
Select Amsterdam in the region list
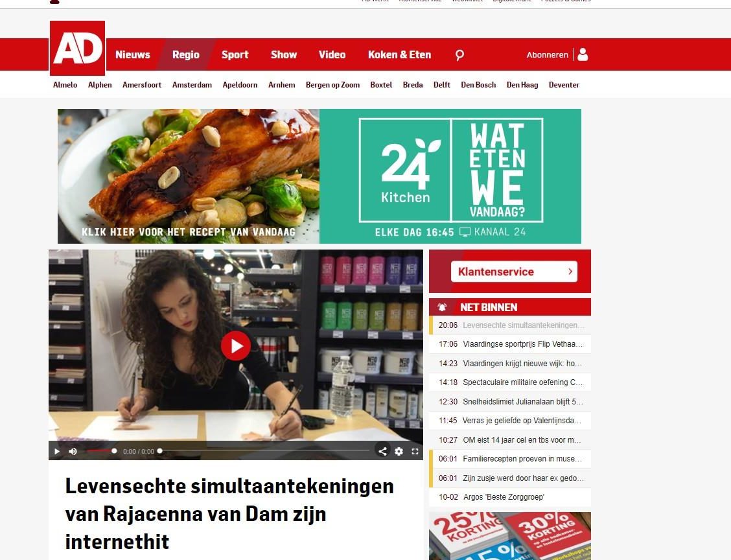192,85
